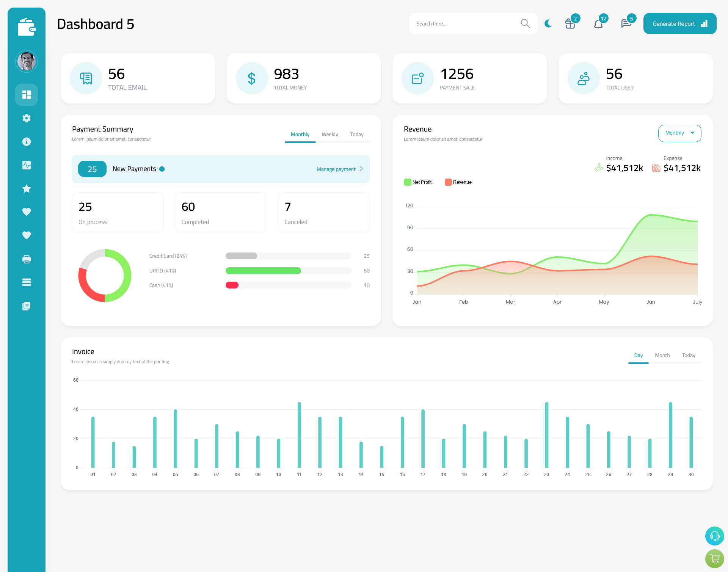
Task: Click Manage payment link
Action: (x=336, y=169)
